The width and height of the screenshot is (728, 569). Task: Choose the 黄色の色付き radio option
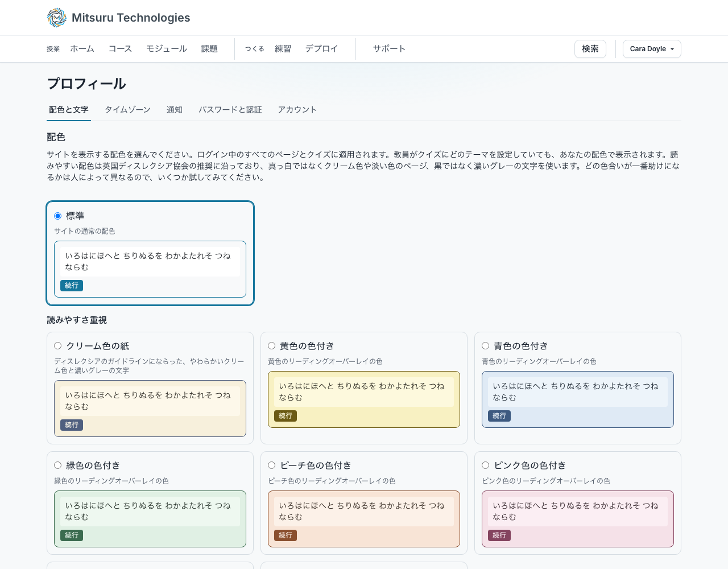[x=271, y=346]
